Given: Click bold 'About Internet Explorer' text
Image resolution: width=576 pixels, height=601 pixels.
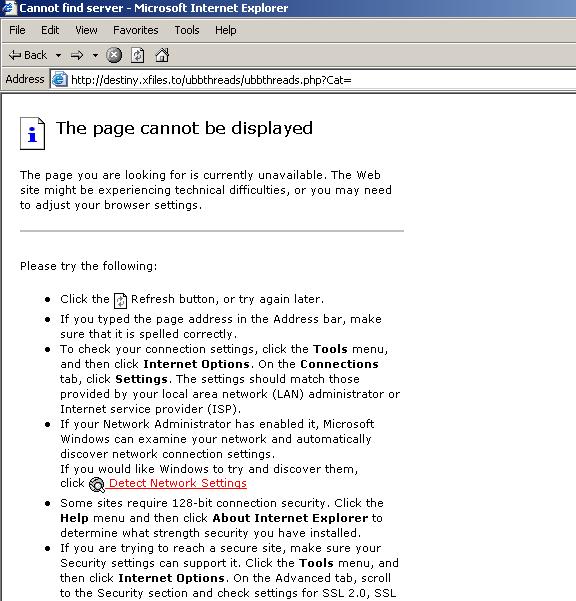Looking at the screenshot, I should 290,518.
